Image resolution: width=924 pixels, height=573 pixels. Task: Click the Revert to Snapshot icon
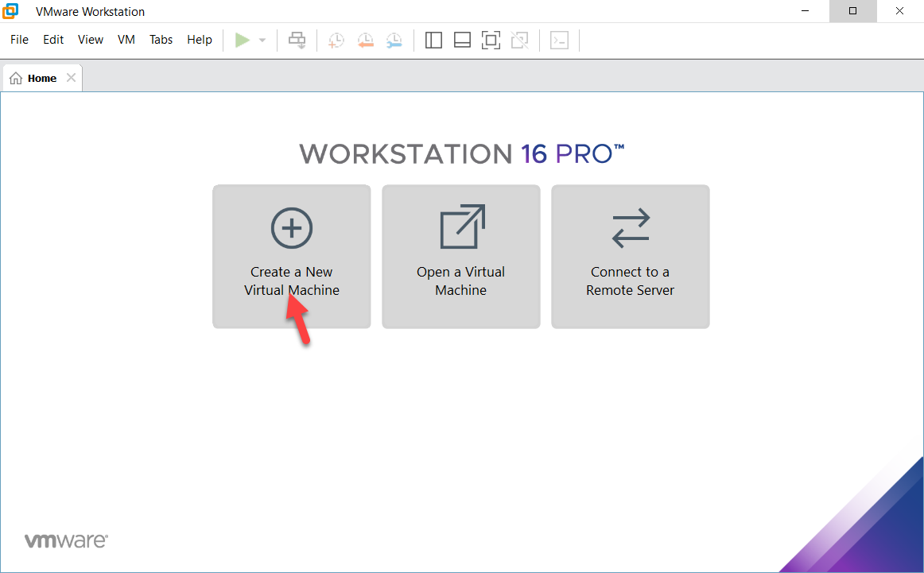365,41
